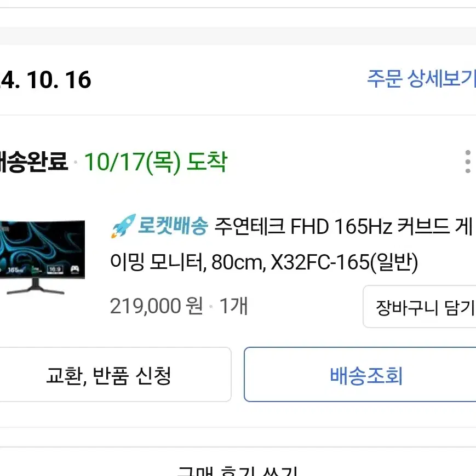Open the 주문 상세보기 link
This screenshot has width=476, height=476.
pos(421,79)
